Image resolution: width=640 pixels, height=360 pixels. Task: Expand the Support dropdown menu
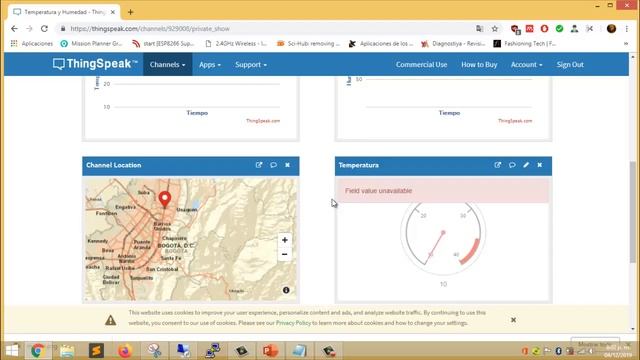pyautogui.click(x=251, y=64)
